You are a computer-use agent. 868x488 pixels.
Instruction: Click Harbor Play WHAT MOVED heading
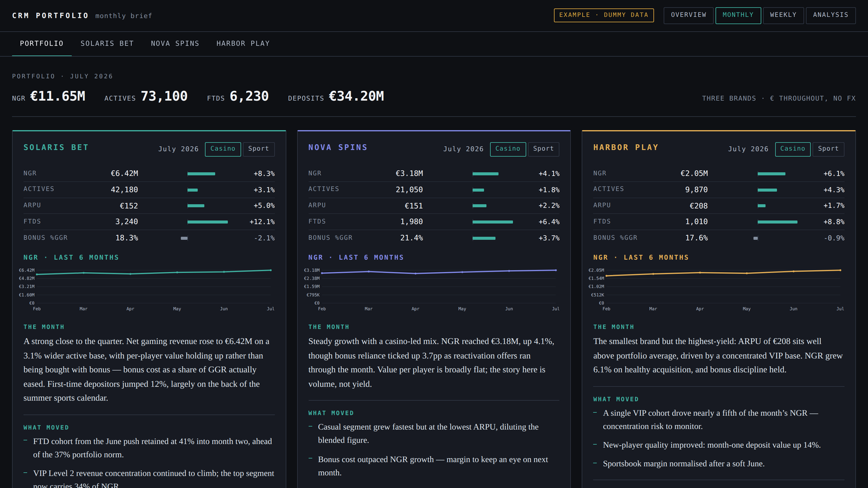[x=616, y=399]
